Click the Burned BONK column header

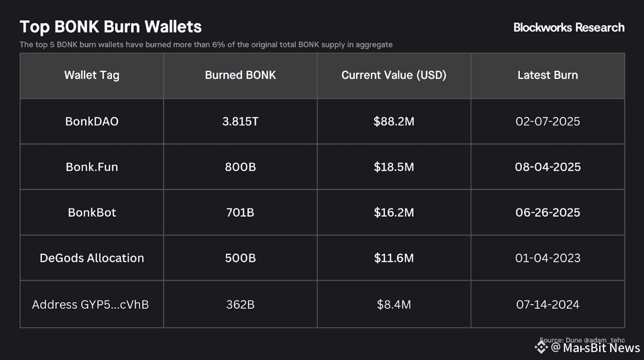[x=240, y=75]
